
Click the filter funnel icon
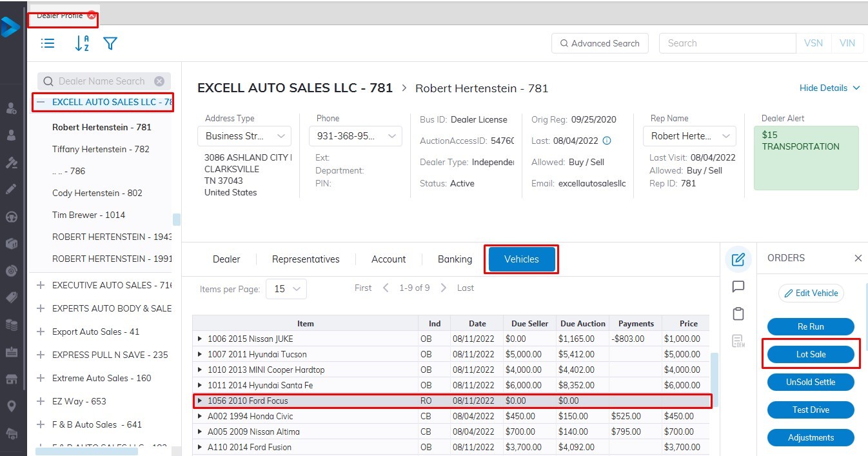110,43
